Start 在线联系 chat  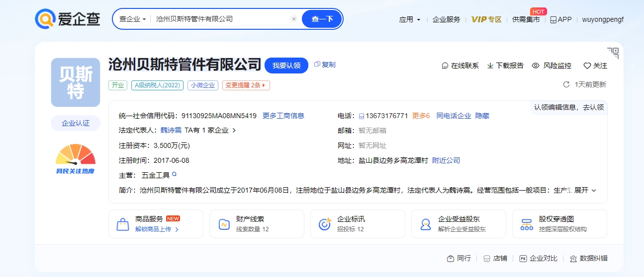point(460,66)
